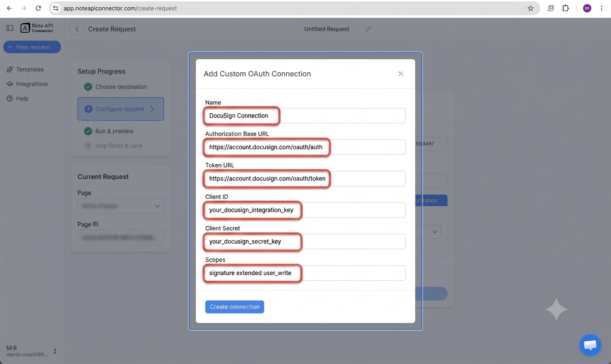This screenshot has height=364, width=611.
Task: Open the Chrome profile avatar
Action: (x=587, y=8)
